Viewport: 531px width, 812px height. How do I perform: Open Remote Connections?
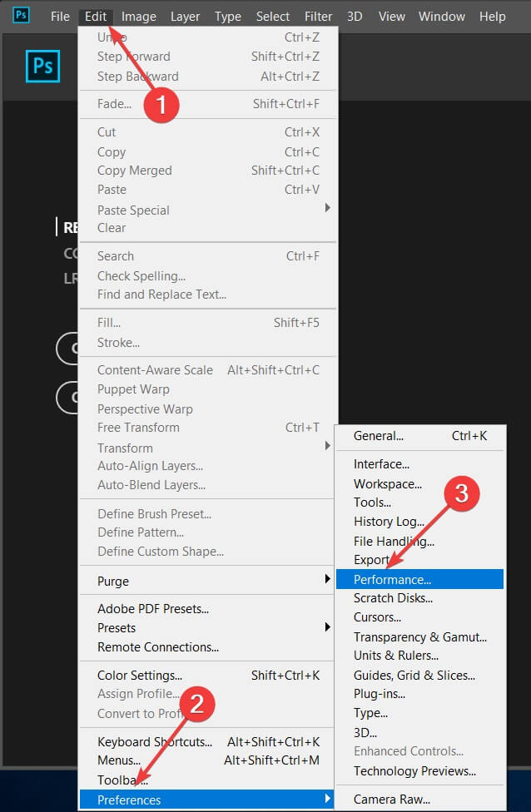[x=208, y=646]
